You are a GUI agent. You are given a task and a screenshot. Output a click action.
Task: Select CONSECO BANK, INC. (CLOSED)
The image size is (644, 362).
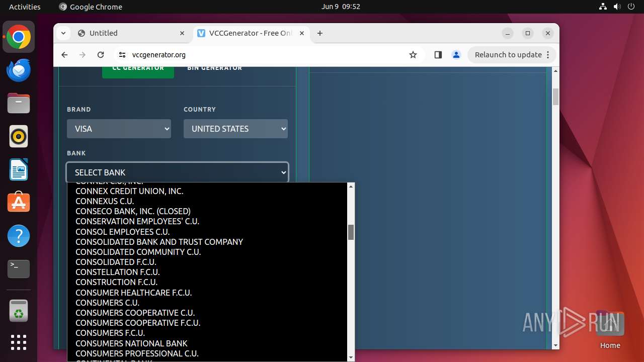click(207, 211)
